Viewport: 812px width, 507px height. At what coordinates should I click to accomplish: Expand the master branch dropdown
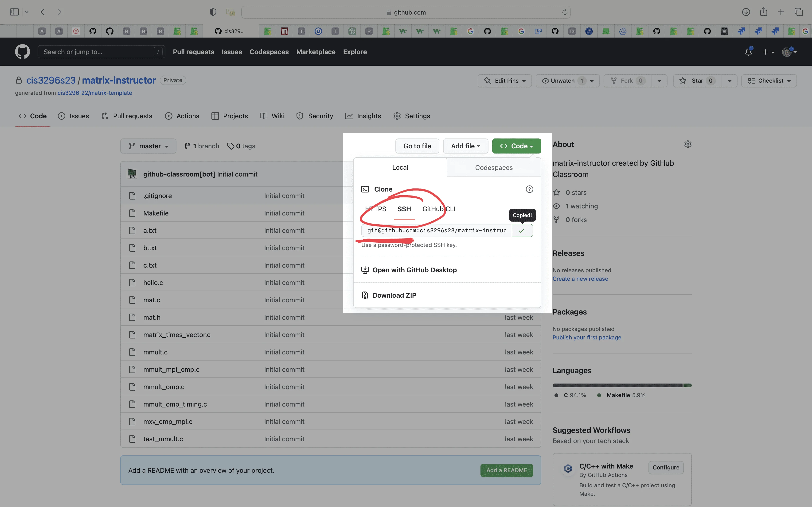[x=148, y=146]
